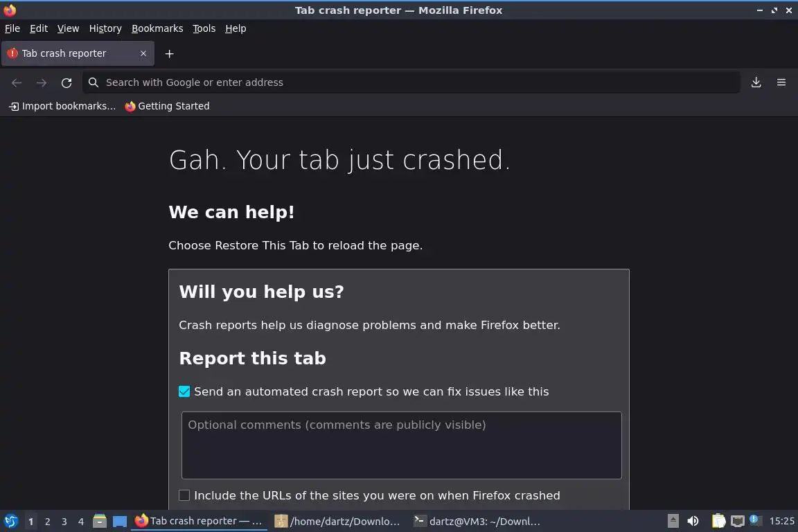Close the Tab crash reporter tab
The image size is (798, 532).
143,53
